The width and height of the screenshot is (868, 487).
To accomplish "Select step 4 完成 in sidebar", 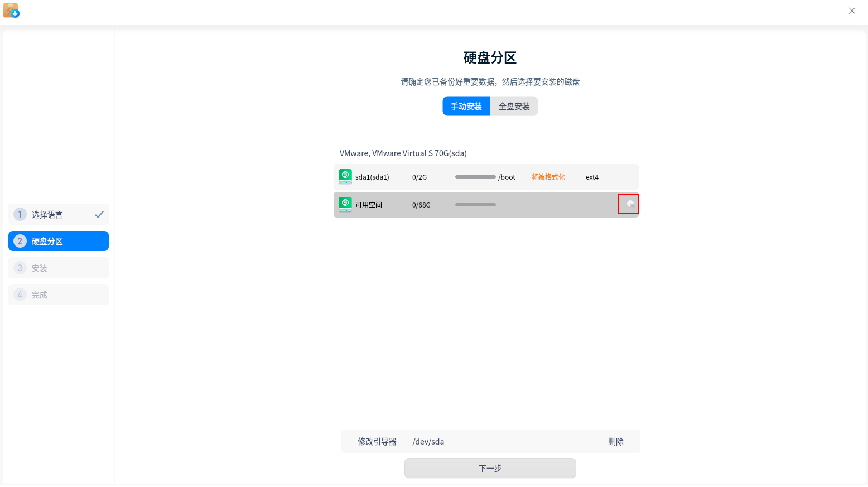I will tap(59, 295).
